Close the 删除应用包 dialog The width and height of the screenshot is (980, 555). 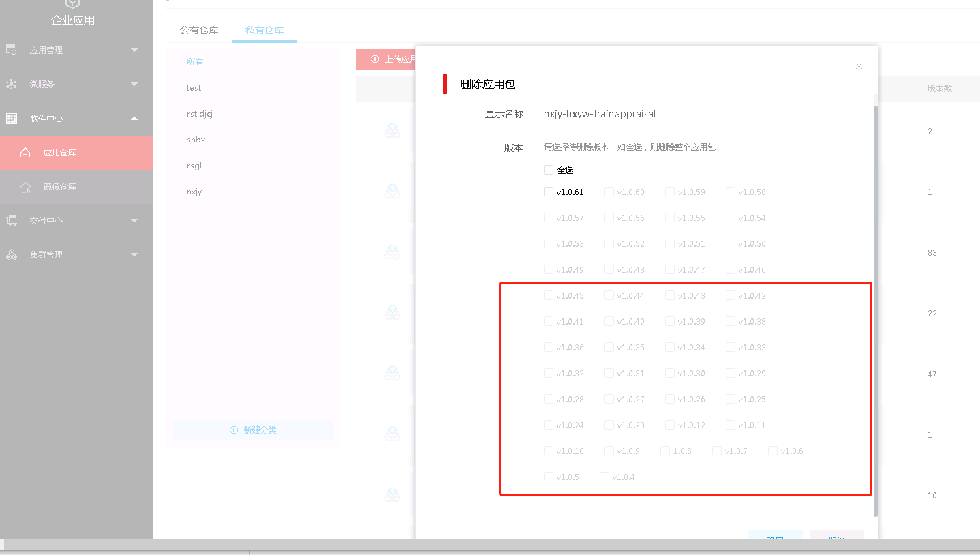click(x=859, y=66)
